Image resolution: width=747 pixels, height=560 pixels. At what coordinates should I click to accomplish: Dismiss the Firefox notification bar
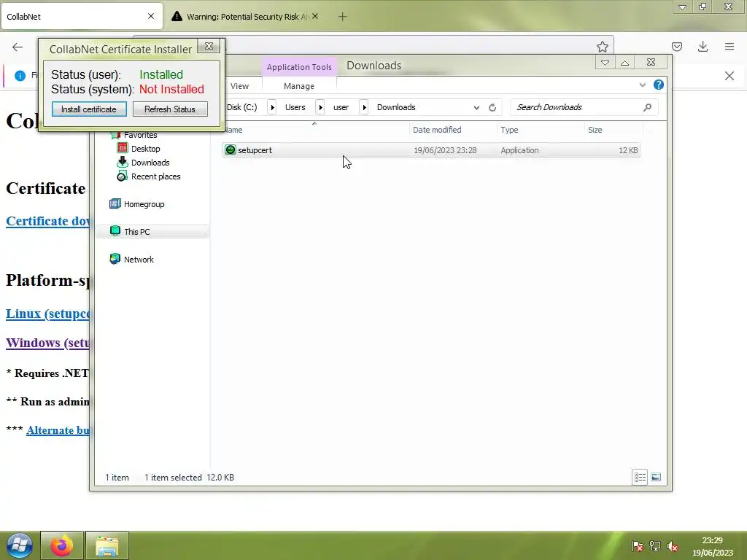[729, 76]
